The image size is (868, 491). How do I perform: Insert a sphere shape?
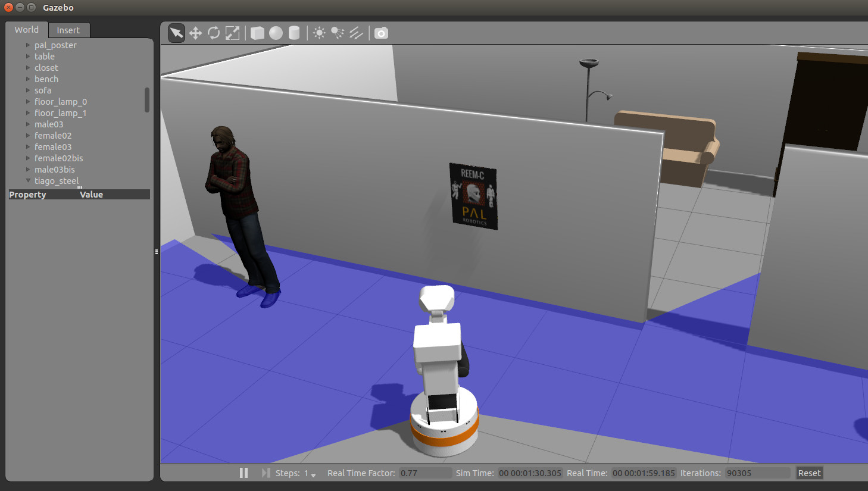coord(276,33)
